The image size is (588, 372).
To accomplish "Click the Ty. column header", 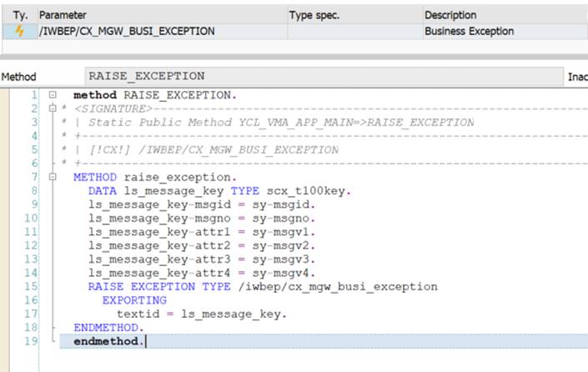I will 20,15.
